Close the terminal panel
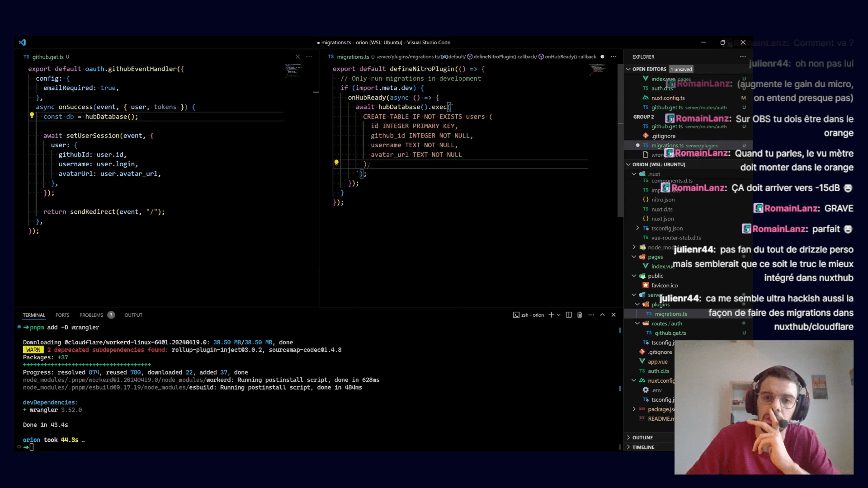This screenshot has height=488, width=868. [x=613, y=315]
